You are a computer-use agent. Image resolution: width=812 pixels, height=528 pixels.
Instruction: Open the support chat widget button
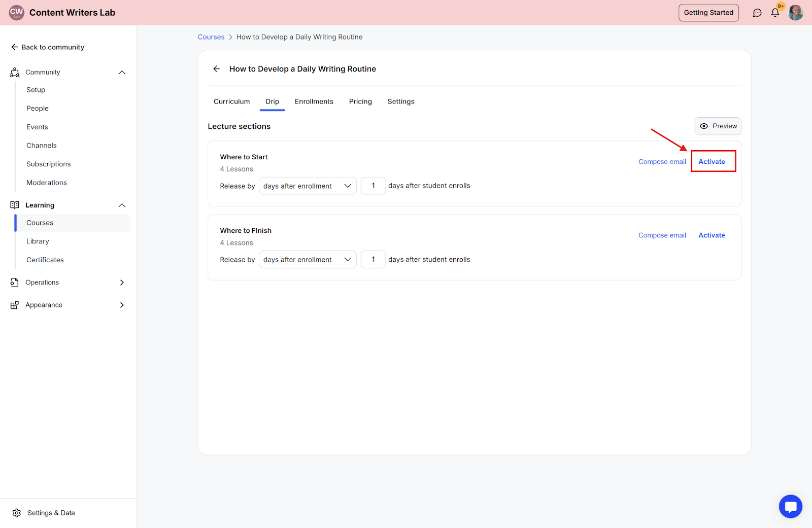pos(790,506)
